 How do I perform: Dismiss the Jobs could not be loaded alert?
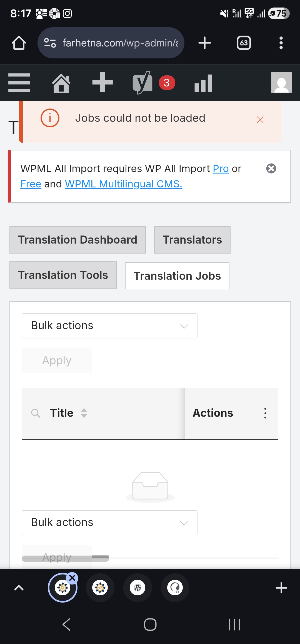tap(260, 120)
